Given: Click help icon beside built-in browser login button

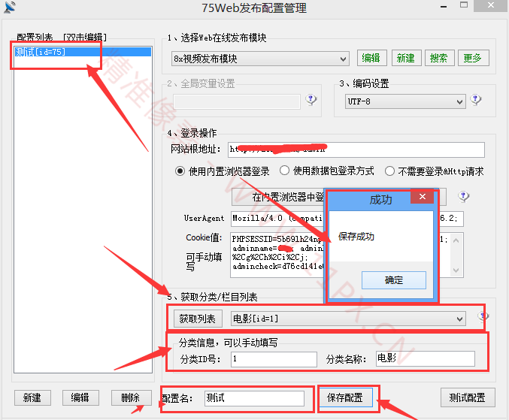Looking at the screenshot, I should (464, 198).
